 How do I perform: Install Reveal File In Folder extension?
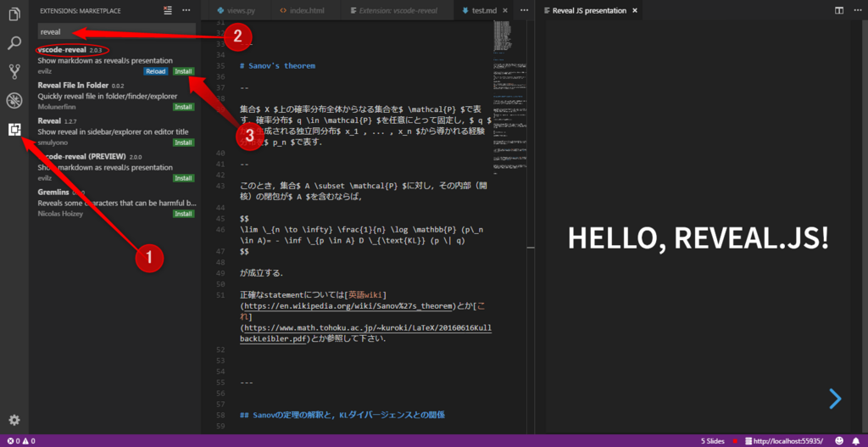point(183,107)
